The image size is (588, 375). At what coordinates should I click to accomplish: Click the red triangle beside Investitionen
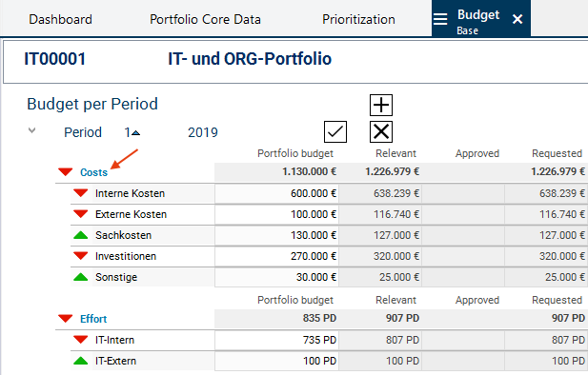(80, 256)
